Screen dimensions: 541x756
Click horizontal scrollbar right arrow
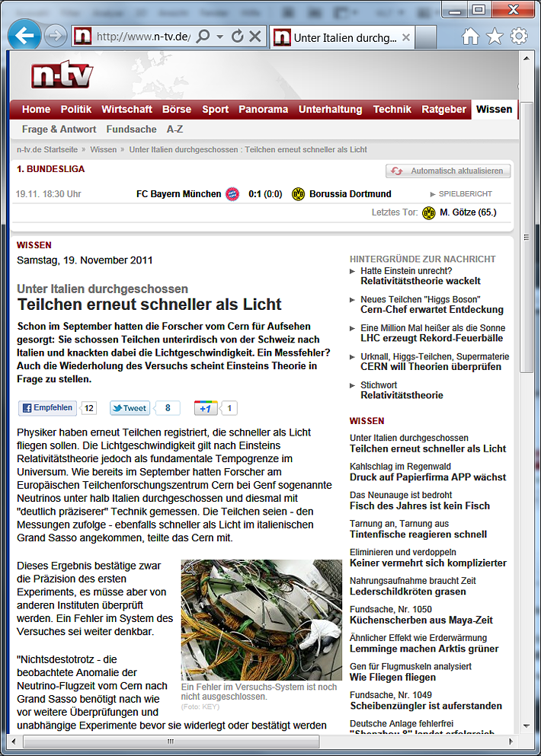pos(511,741)
